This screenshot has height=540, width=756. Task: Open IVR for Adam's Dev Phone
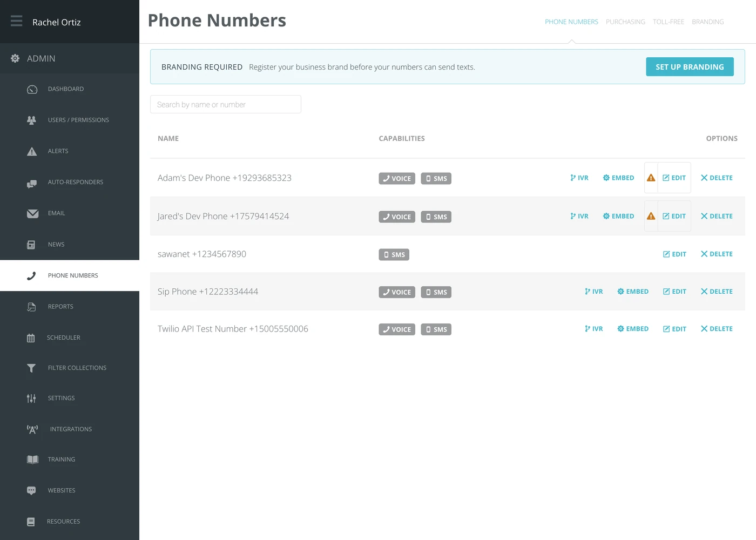pos(579,178)
